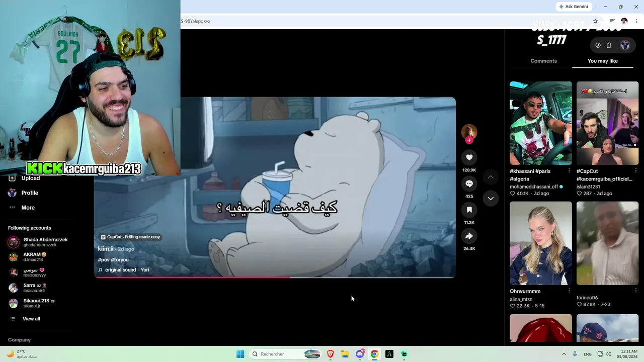Click the main bear video player
644x362 pixels.
pos(275,187)
